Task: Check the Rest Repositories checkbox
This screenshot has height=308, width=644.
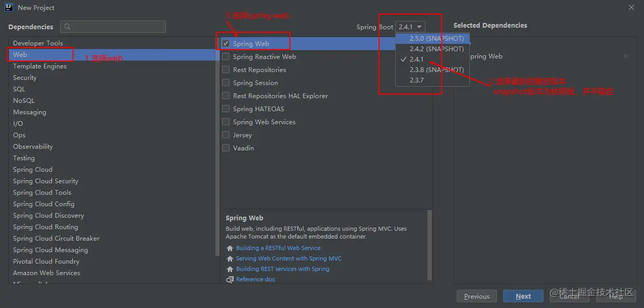Action: pos(226,69)
